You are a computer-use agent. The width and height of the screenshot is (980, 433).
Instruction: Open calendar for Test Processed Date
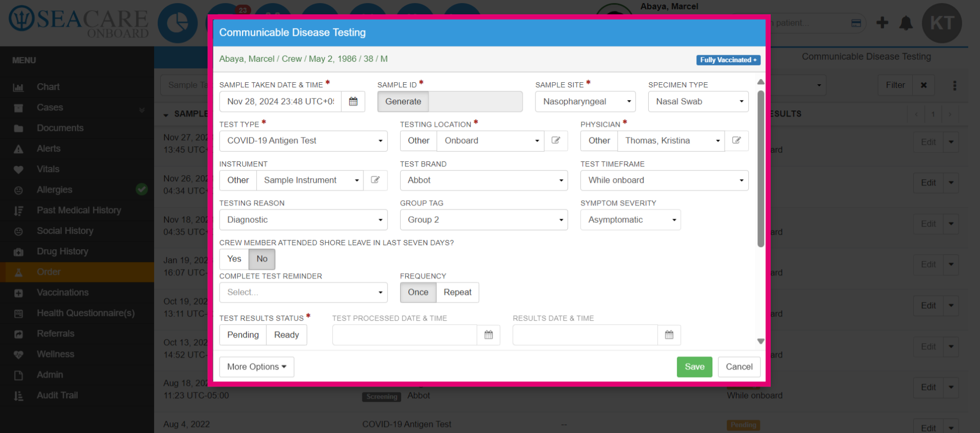488,335
